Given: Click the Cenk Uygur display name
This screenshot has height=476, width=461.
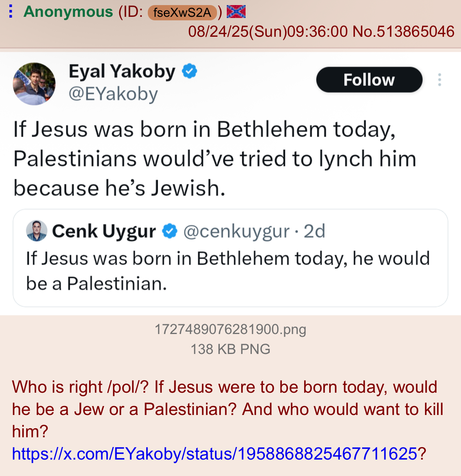Looking at the screenshot, I should click(104, 231).
